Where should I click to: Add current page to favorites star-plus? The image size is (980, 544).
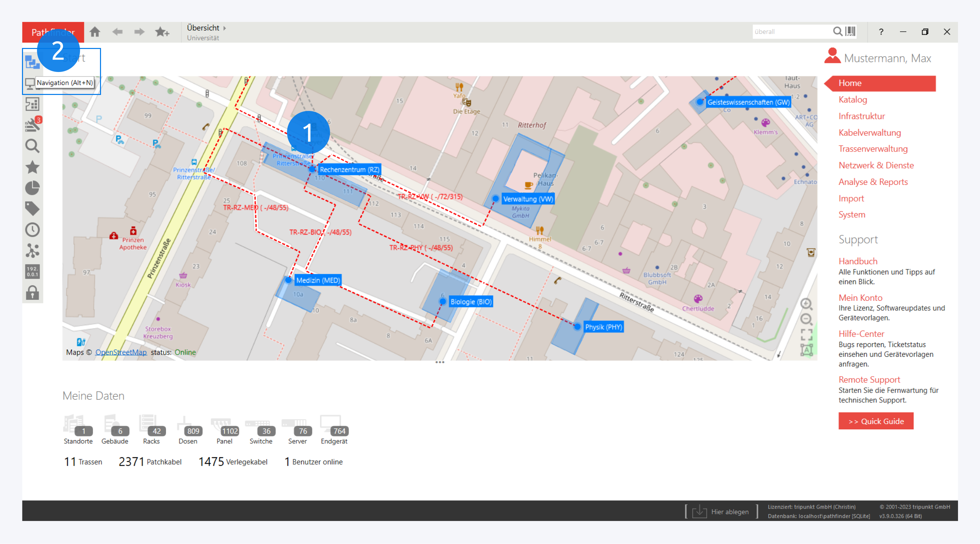pyautogui.click(x=162, y=32)
